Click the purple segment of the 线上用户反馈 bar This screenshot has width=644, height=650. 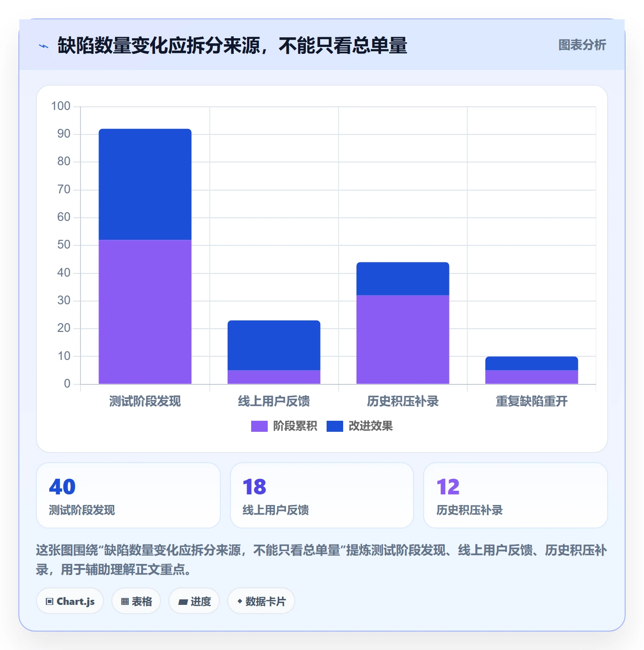click(274, 377)
